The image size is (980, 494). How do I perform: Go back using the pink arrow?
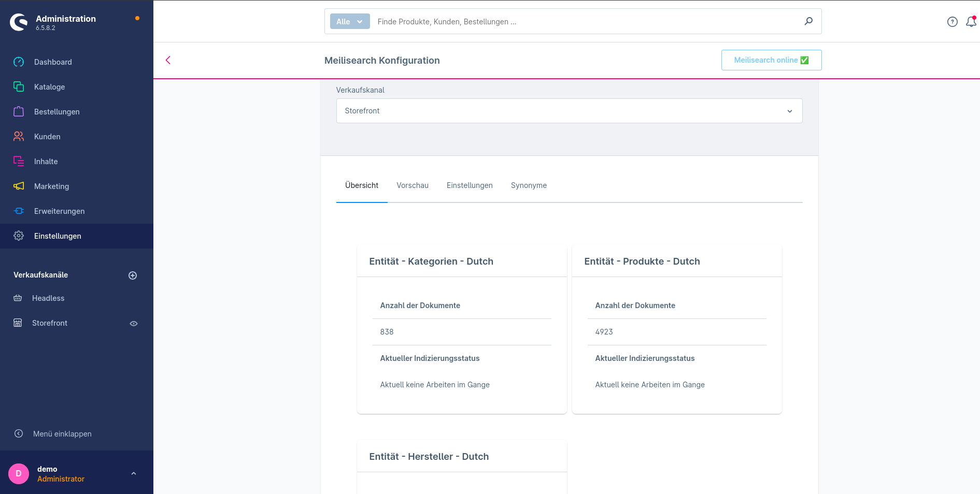tap(168, 60)
